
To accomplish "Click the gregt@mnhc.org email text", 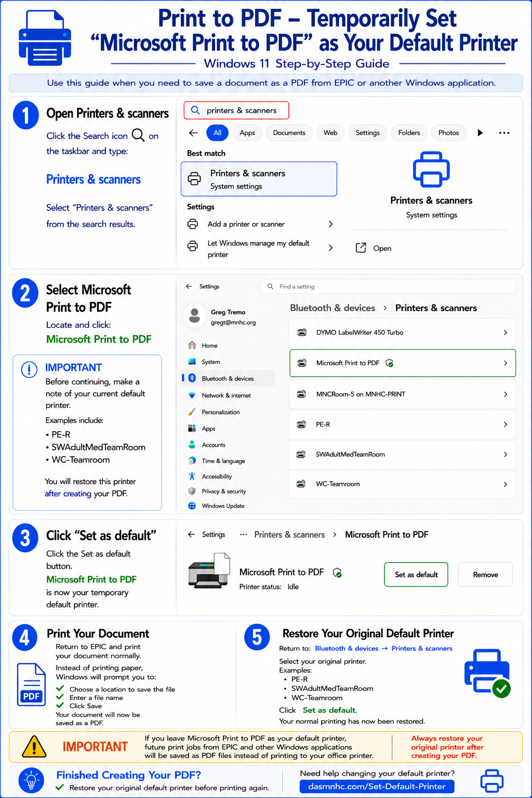I will 233,322.
